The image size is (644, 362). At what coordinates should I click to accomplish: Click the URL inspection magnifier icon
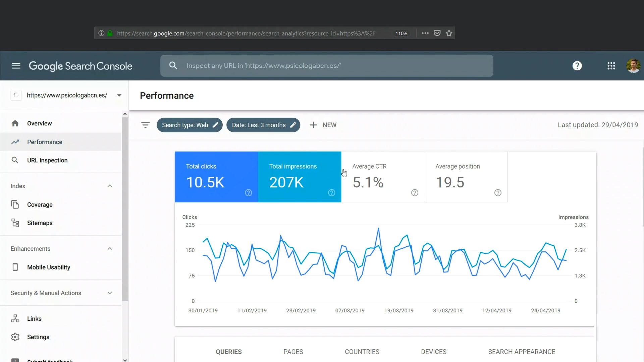(15, 160)
